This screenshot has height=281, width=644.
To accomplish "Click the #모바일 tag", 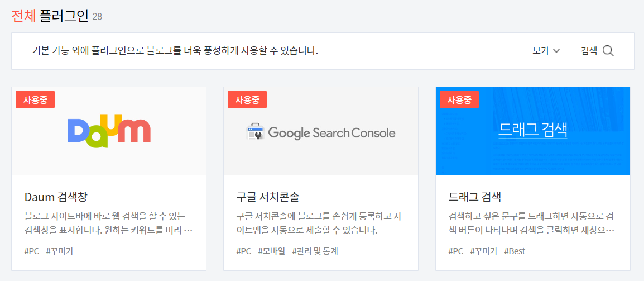I will click(271, 251).
